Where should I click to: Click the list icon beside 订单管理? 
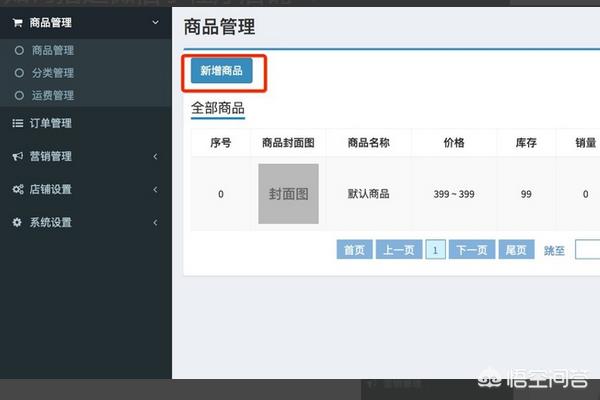pos(17,124)
